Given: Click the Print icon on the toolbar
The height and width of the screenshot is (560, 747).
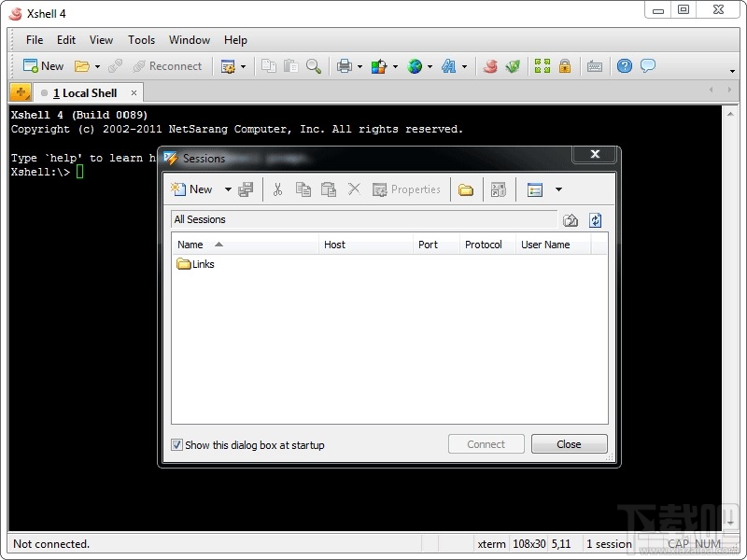Looking at the screenshot, I should click(346, 66).
